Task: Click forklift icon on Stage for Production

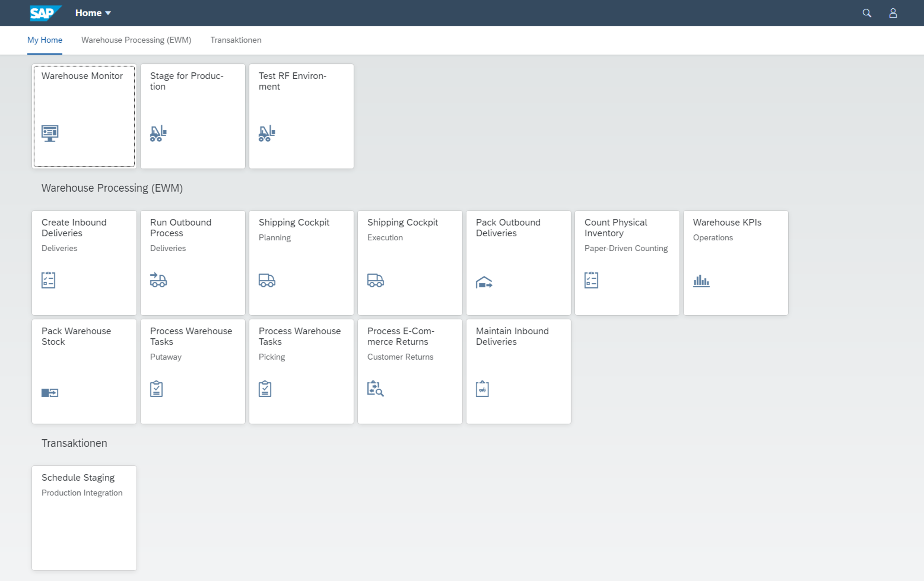Action: pyautogui.click(x=158, y=133)
